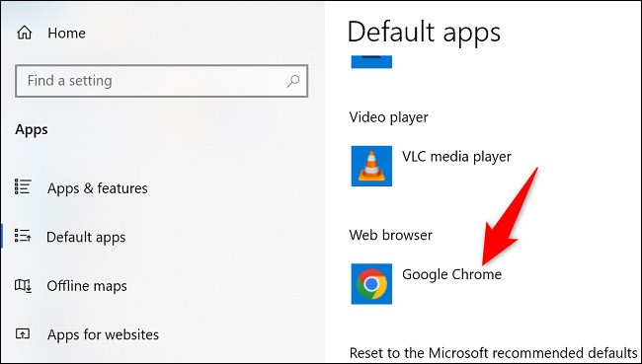Click the Default apps page heading

click(x=424, y=33)
